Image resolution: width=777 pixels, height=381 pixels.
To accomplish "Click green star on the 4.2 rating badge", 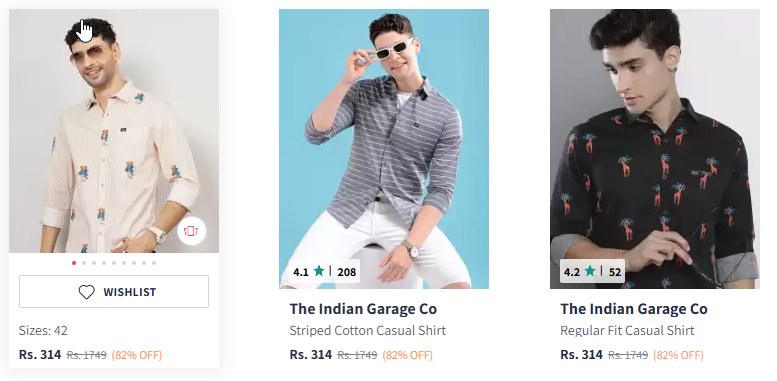I will click(590, 271).
